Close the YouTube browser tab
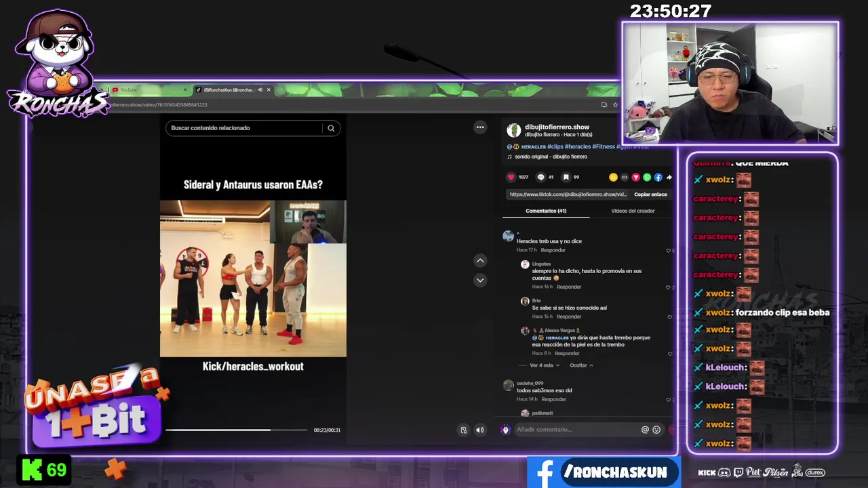The height and width of the screenshot is (488, 868). [185, 89]
